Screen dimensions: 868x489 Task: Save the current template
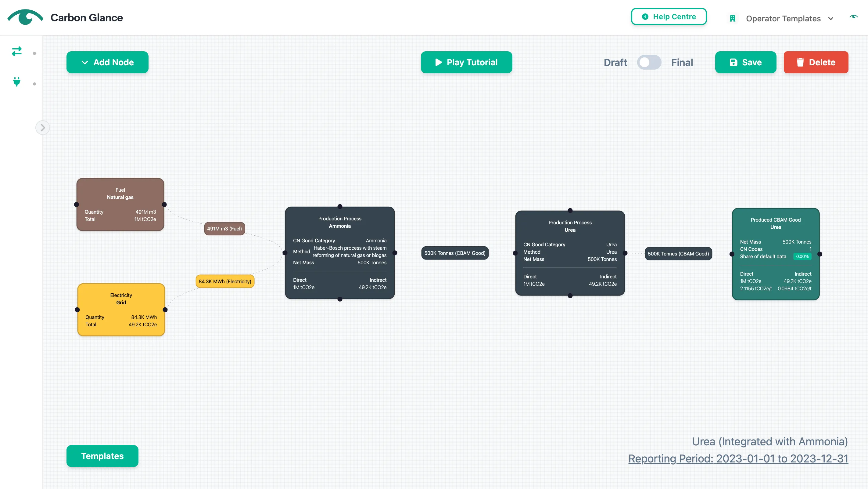[x=745, y=62]
